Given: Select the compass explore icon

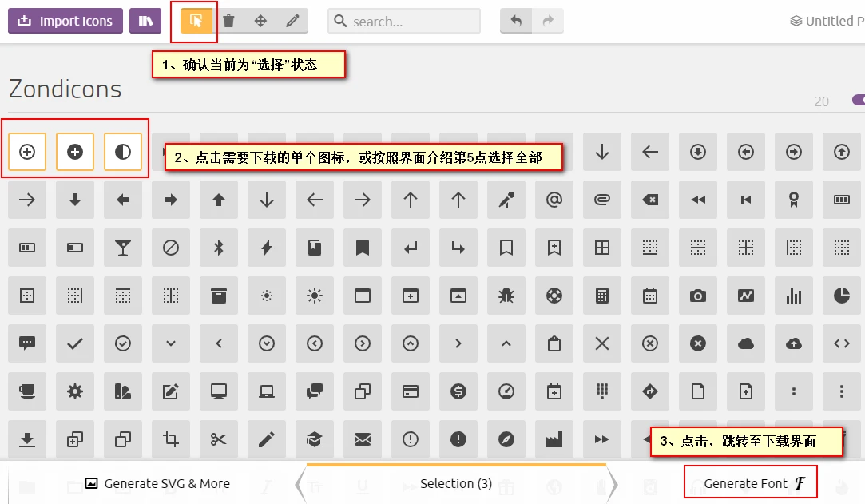Looking at the screenshot, I should 506,439.
